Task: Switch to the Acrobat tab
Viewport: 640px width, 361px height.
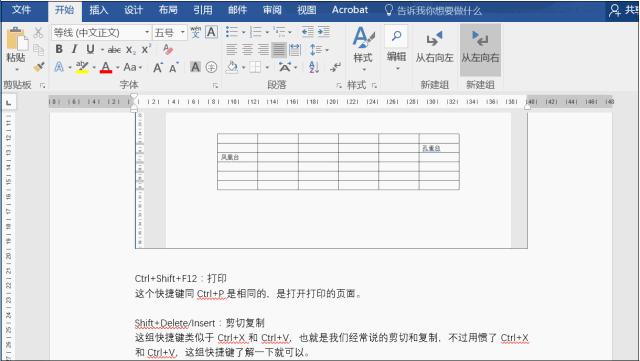Action: (x=349, y=10)
